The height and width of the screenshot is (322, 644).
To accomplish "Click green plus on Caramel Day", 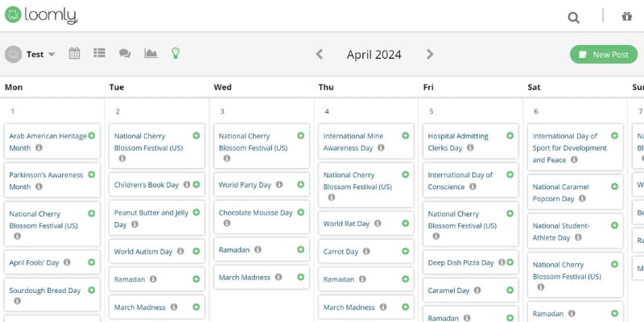I will point(510,290).
